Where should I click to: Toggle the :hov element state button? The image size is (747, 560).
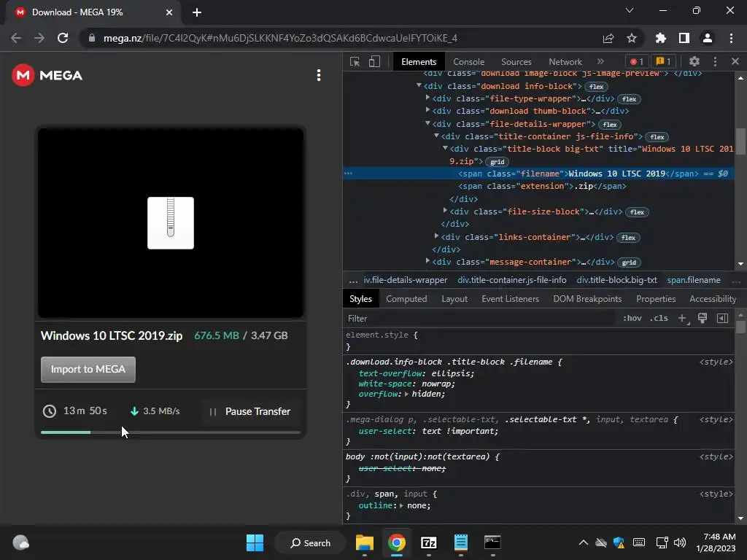tap(632, 318)
